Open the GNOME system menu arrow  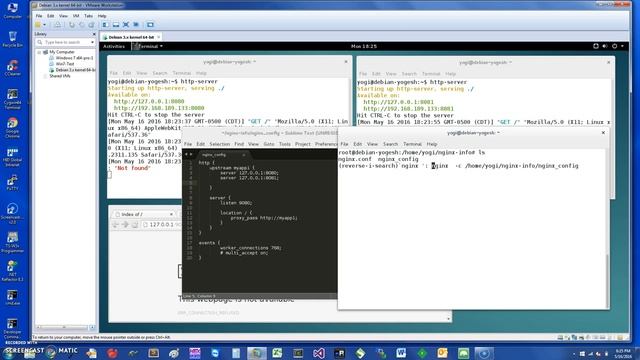click(x=622, y=46)
